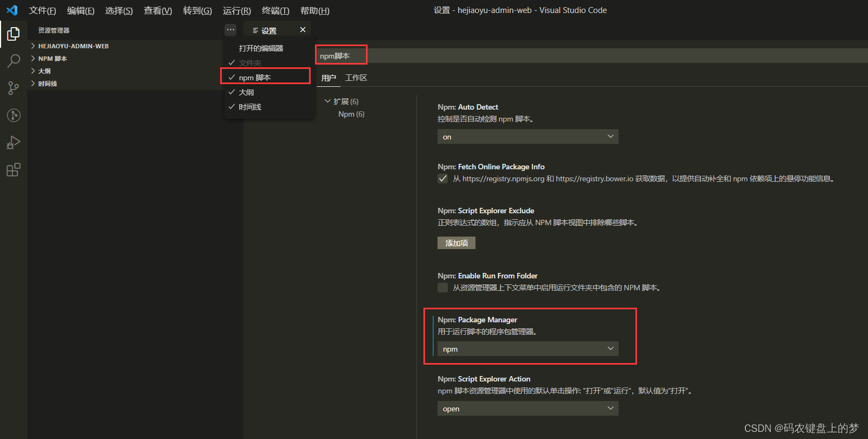Toggle 时间线 view in the menu
This screenshot has height=439, width=868.
268,107
